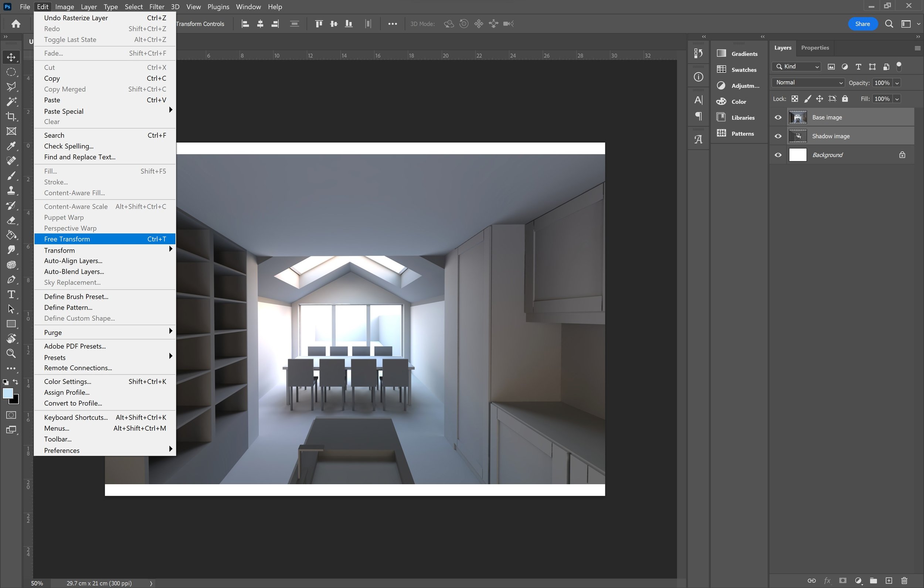Open the Kind filter dropdown
The width and height of the screenshot is (924, 588).
click(796, 67)
